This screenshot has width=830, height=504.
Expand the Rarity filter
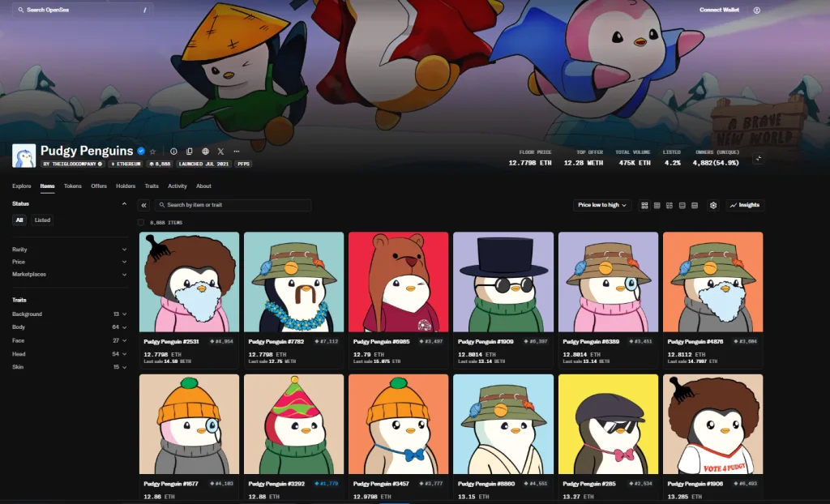tap(70, 250)
